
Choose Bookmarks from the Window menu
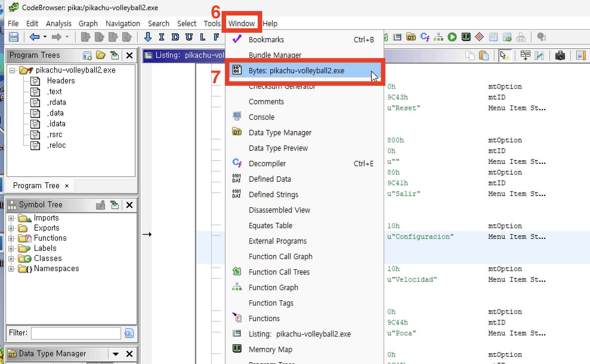(305, 40)
